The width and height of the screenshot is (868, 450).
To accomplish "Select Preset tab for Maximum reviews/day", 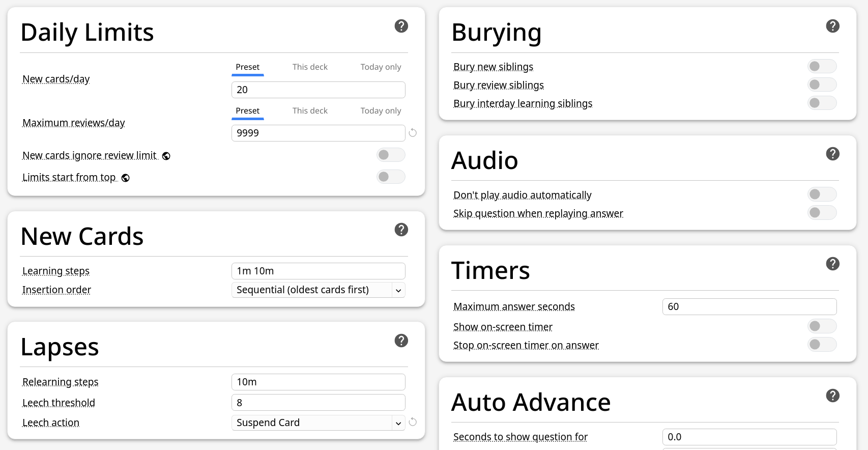I will click(248, 111).
